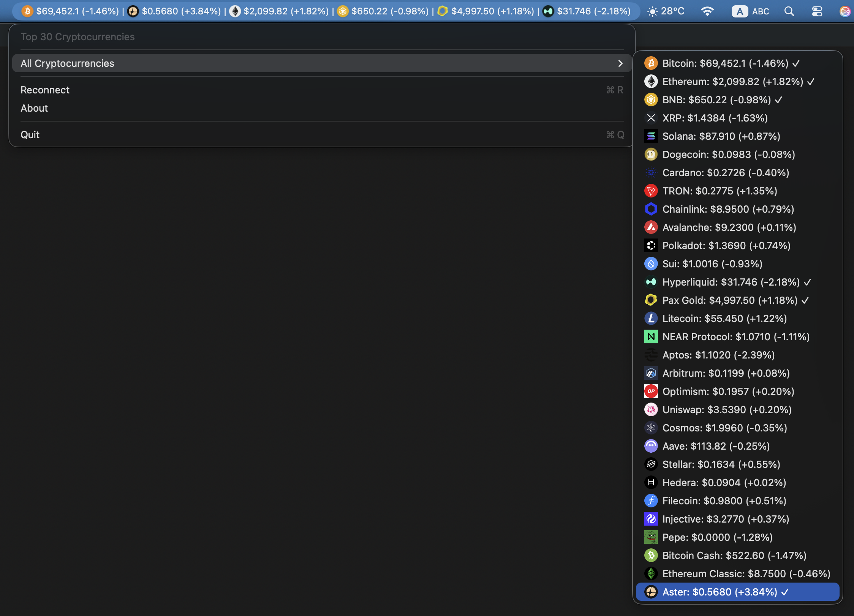854x616 pixels.
Task: Enable XRP in the menu bar ticker
Action: (x=715, y=118)
